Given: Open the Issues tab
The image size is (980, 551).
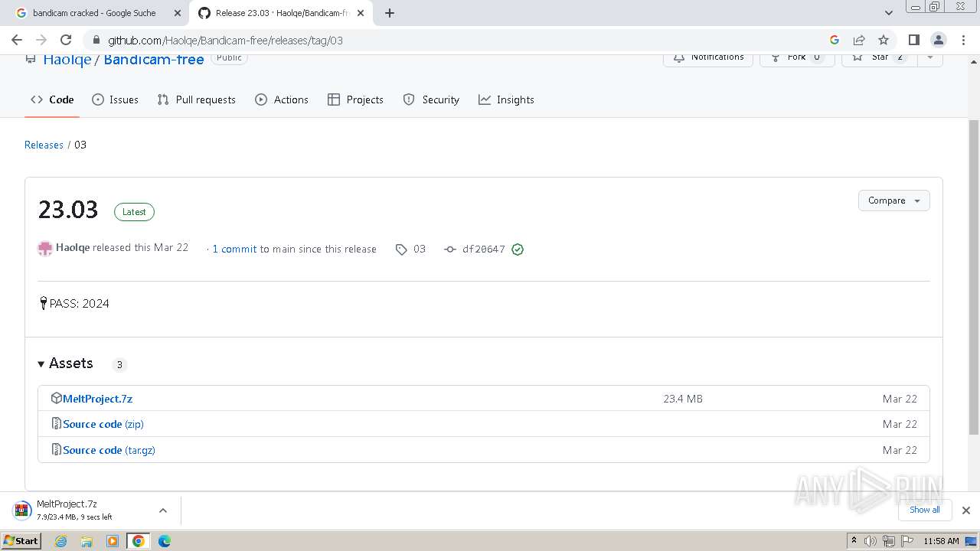Looking at the screenshot, I should 115,99.
